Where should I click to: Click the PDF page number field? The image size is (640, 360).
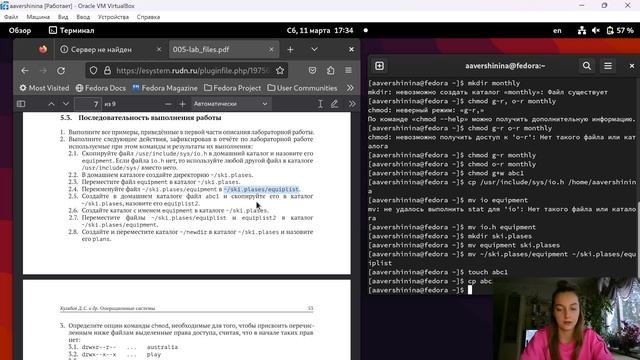tap(88, 104)
